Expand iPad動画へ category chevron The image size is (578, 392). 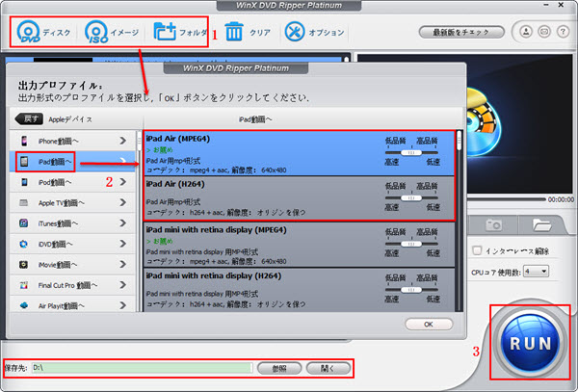(122, 162)
